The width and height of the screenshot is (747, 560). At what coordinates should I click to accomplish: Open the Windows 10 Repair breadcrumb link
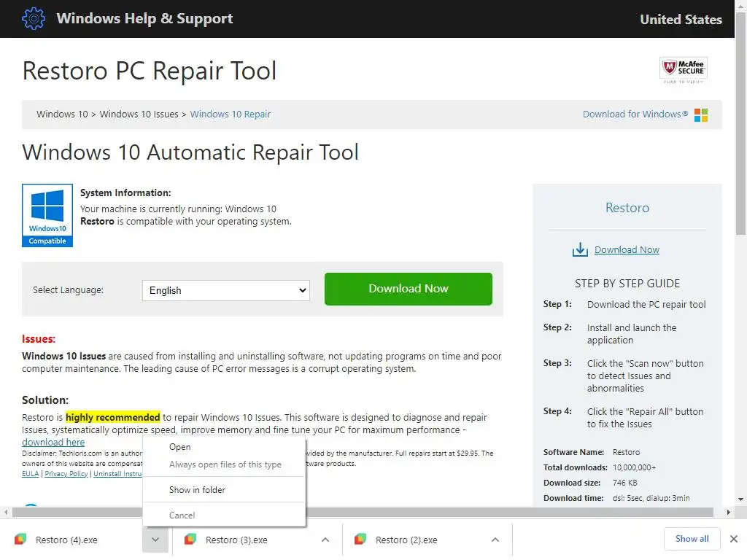click(230, 114)
